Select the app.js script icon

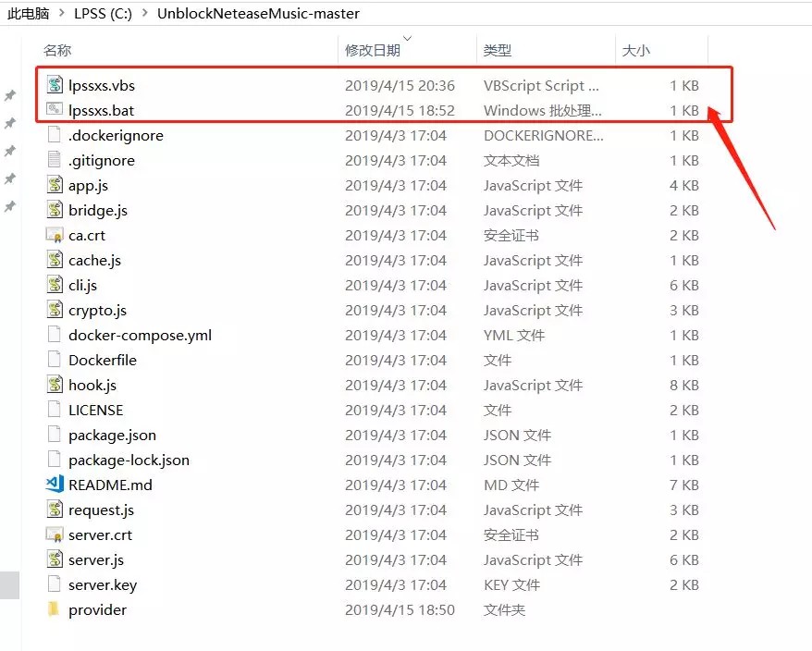coord(55,184)
